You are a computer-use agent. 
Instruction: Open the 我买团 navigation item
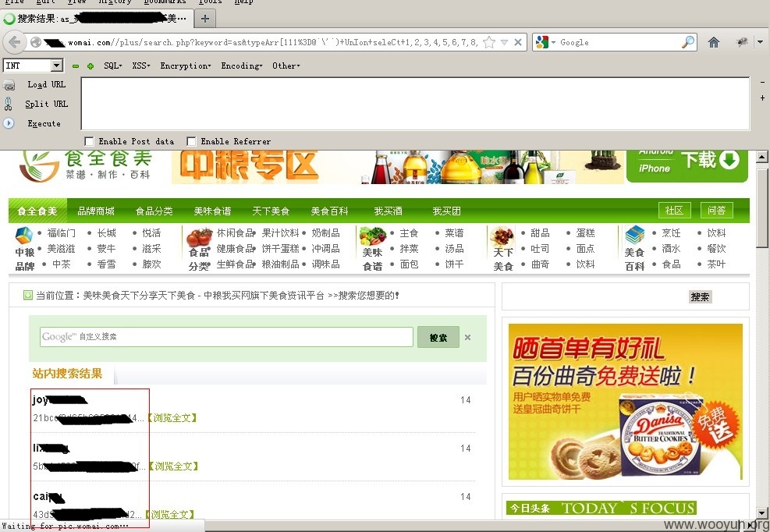click(446, 211)
